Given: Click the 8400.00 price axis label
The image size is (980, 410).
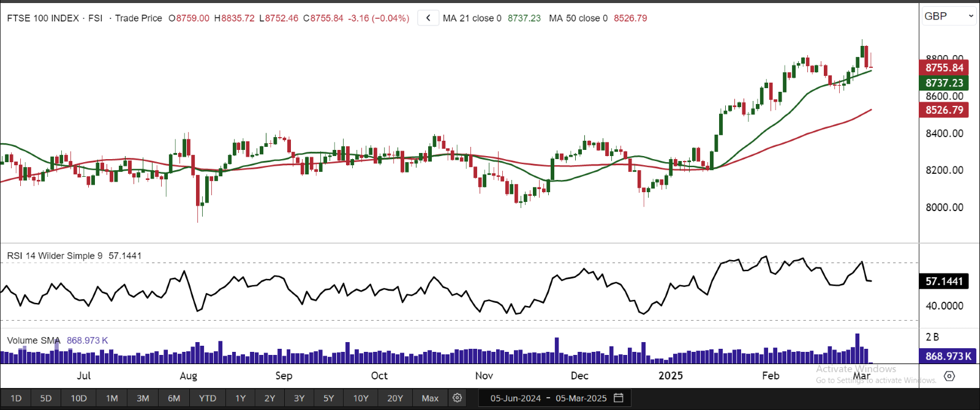Looking at the screenshot, I should pos(944,133).
